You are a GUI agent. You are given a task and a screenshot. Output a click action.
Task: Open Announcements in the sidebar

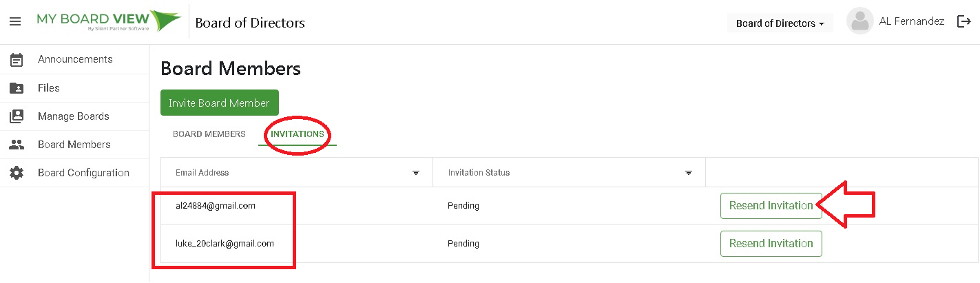[x=74, y=60]
